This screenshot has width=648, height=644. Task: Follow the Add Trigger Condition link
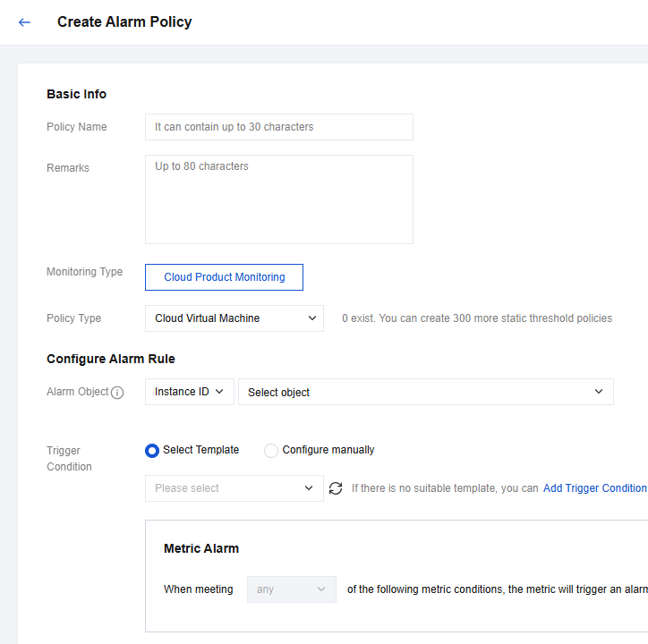(x=594, y=488)
